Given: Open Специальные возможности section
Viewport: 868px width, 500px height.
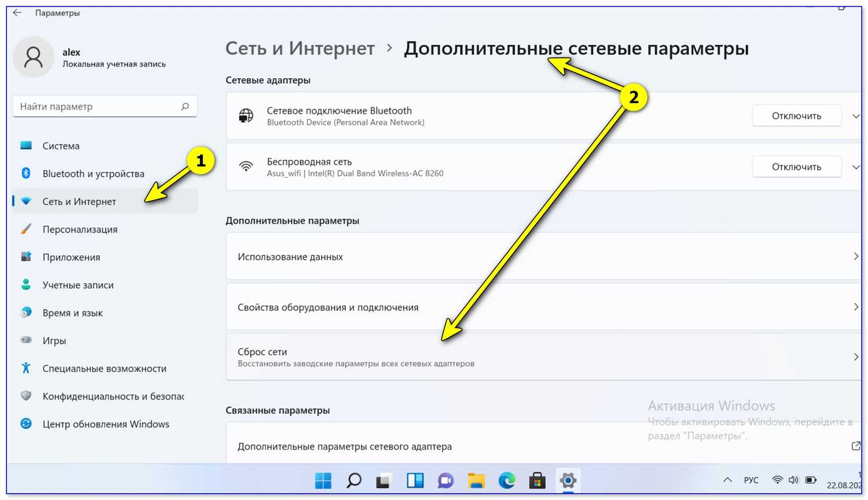Looking at the screenshot, I should coord(105,368).
